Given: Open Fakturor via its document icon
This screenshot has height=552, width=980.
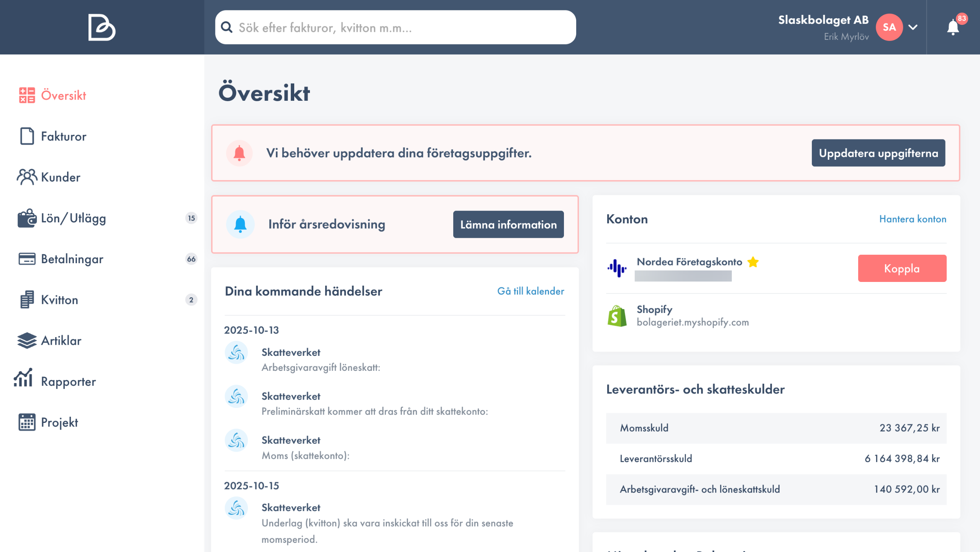Looking at the screenshot, I should point(27,136).
